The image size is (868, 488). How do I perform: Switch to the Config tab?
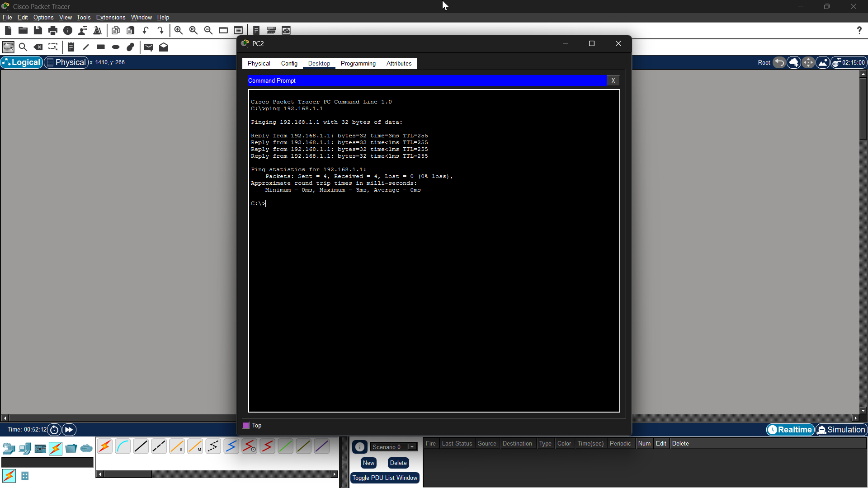click(289, 63)
